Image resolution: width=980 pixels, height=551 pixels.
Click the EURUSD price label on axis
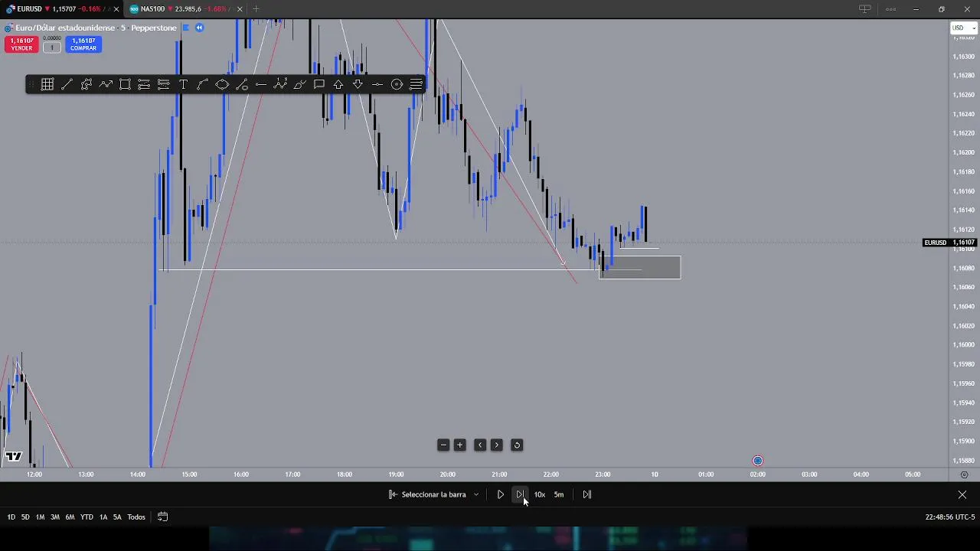pos(949,243)
